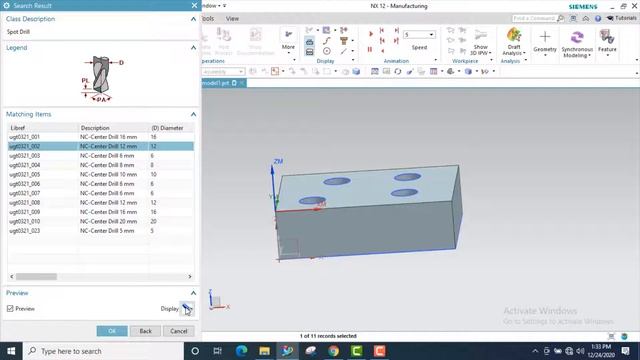Select row ugt0321_003 in Matching Items
The image size is (640, 360).
[101, 156]
